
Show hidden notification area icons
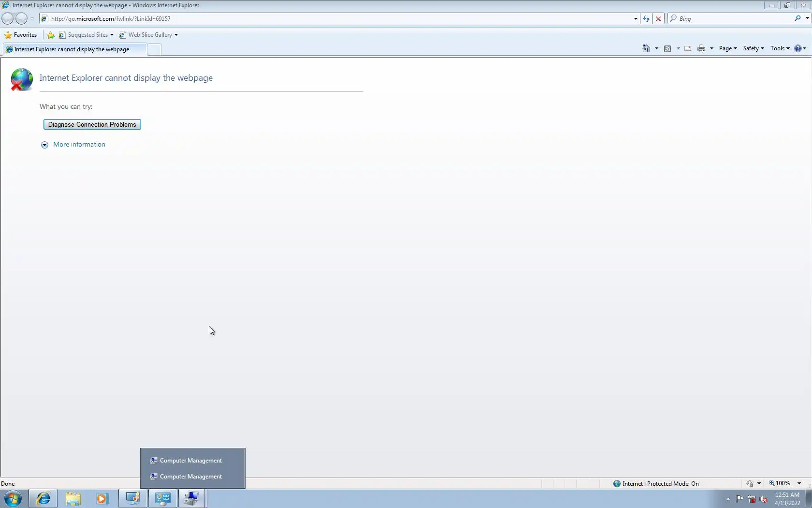point(728,499)
